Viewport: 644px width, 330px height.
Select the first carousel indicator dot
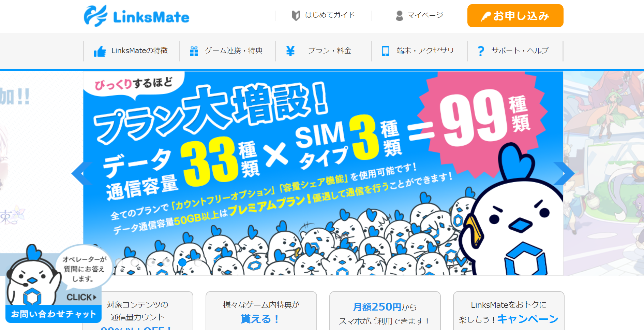(x=119, y=262)
